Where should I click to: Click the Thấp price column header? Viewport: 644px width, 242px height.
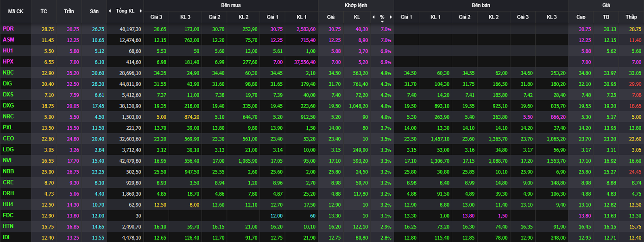point(631,17)
